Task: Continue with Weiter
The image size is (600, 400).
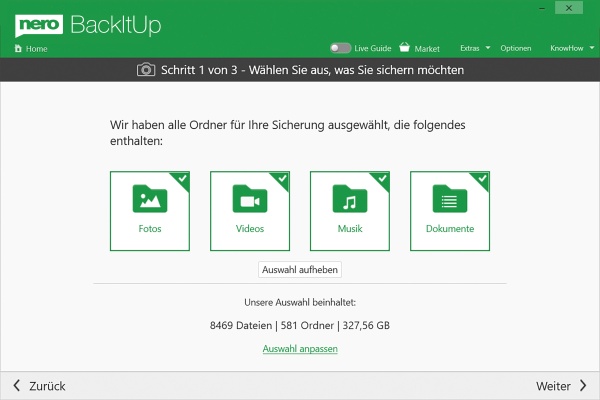Action: tap(561, 385)
